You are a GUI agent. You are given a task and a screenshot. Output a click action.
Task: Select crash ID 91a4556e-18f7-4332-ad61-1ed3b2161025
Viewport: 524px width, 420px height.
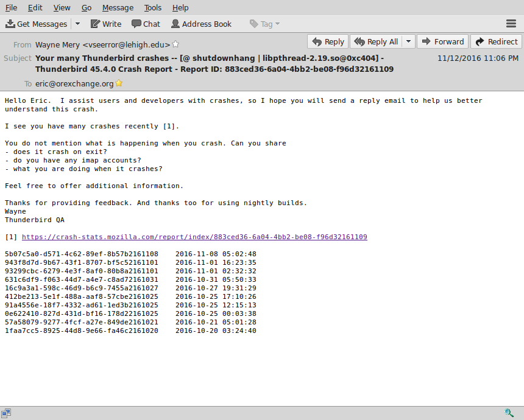pyautogui.click(x=82, y=305)
